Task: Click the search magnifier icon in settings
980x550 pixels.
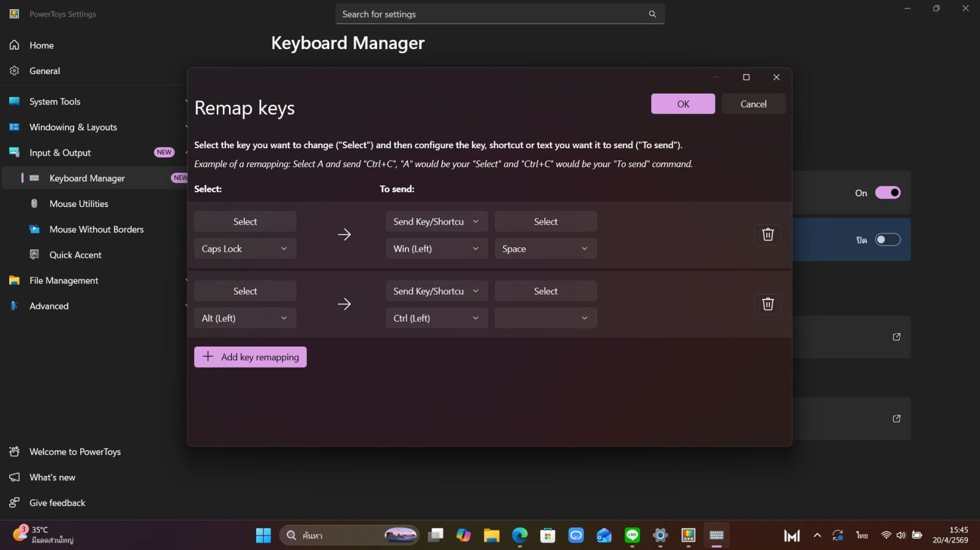Action: click(x=652, y=14)
